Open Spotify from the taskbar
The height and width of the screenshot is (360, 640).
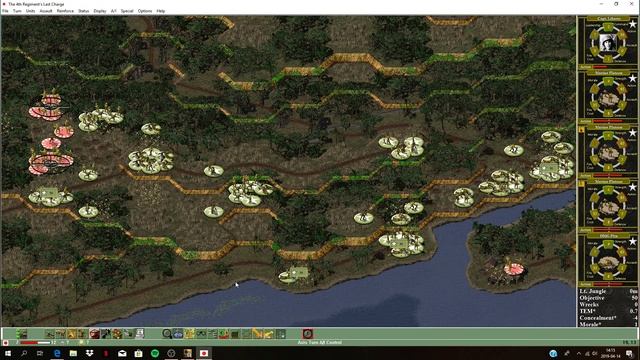155,353
